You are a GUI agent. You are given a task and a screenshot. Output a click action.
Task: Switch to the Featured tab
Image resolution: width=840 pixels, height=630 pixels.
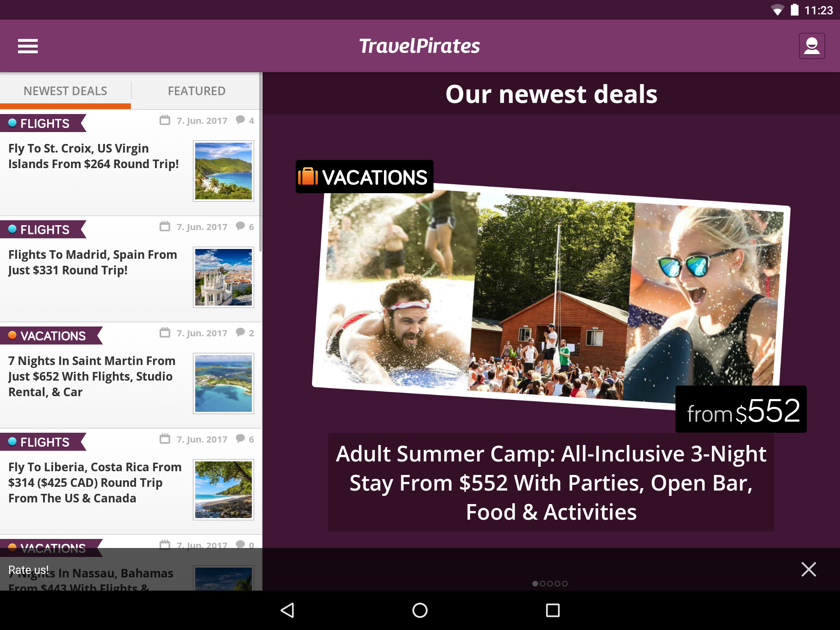196,91
